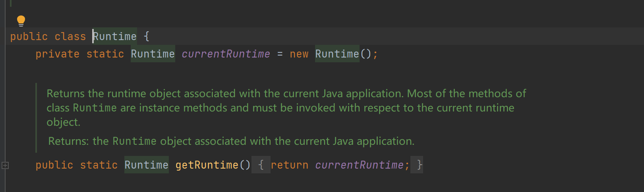644x192 pixels.
Task: Click the 'Returns:' label in documentation
Action: point(68,141)
